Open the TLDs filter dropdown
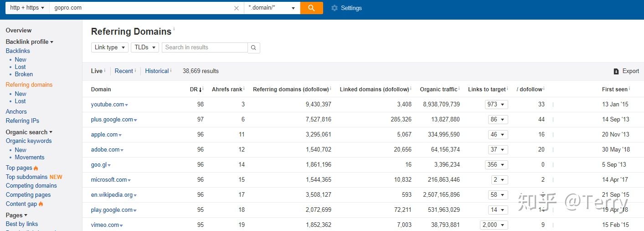Screen dimensions: 644x231 click(x=145, y=47)
